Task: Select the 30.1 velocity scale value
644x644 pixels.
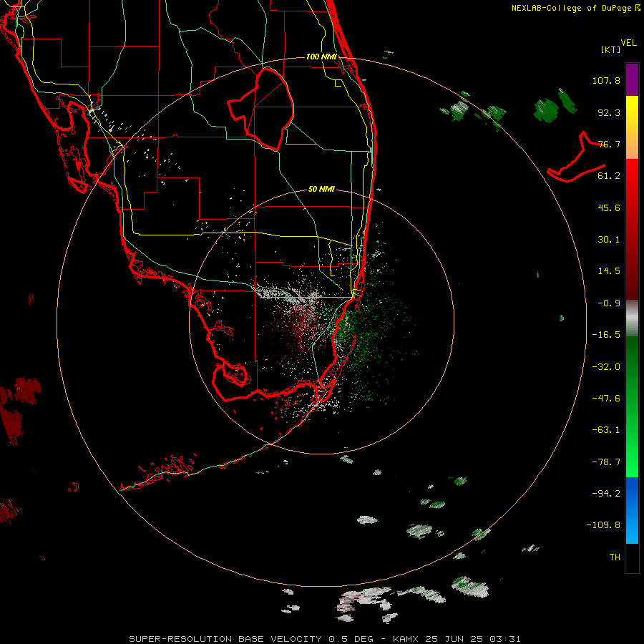Action: 609,240
